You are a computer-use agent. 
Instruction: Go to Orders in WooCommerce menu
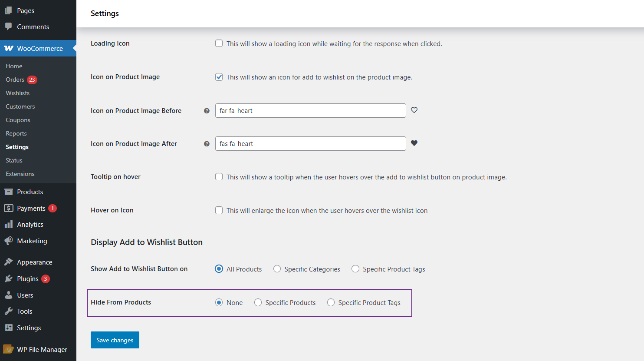15,79
